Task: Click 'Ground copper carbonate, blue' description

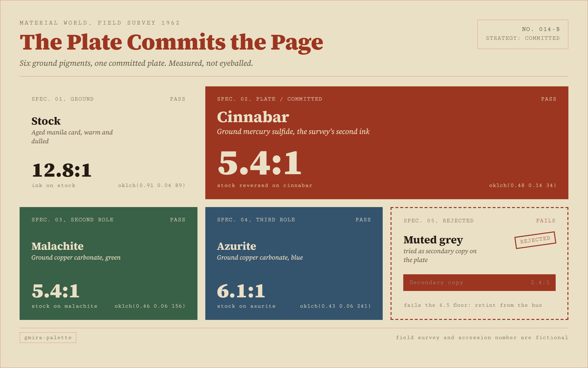Action: [x=260, y=258]
